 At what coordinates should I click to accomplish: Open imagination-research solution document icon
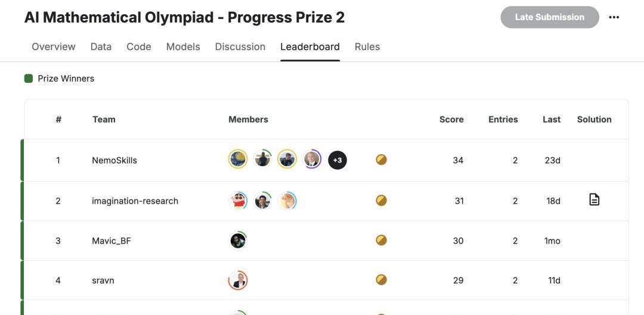tap(595, 199)
